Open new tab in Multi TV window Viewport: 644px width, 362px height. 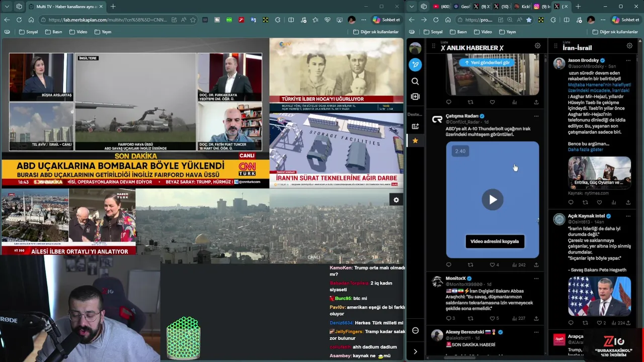(x=113, y=7)
